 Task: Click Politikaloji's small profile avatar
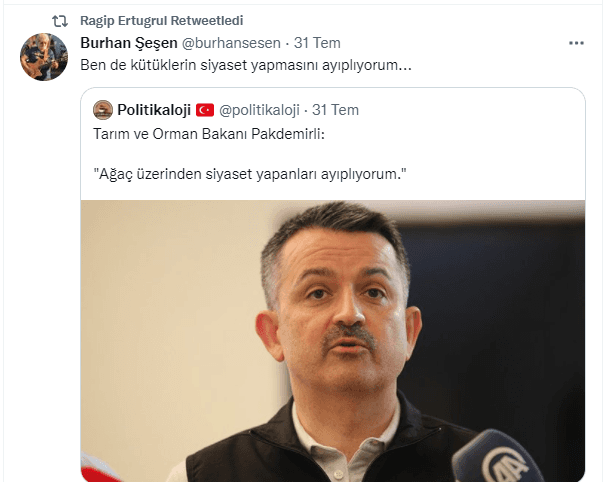[103, 110]
